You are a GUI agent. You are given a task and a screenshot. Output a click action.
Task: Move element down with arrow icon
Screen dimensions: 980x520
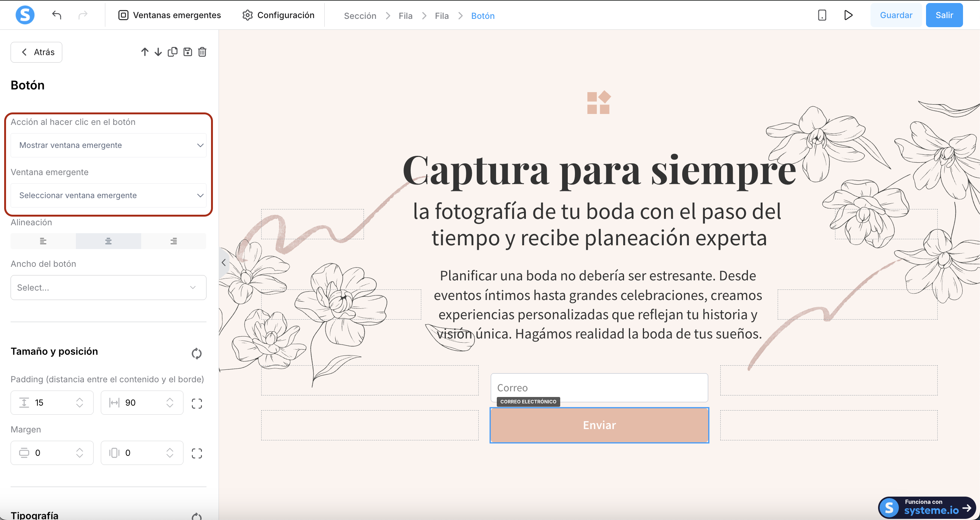pos(158,52)
